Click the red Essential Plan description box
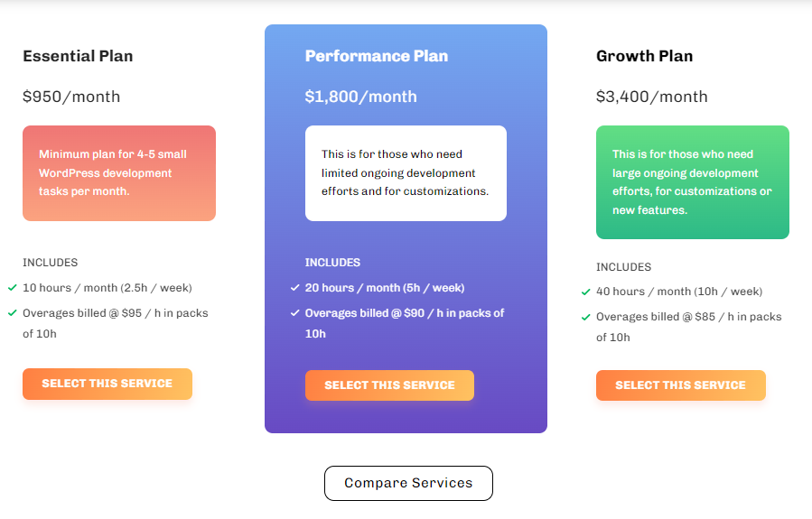The width and height of the screenshot is (812, 519). (x=119, y=173)
